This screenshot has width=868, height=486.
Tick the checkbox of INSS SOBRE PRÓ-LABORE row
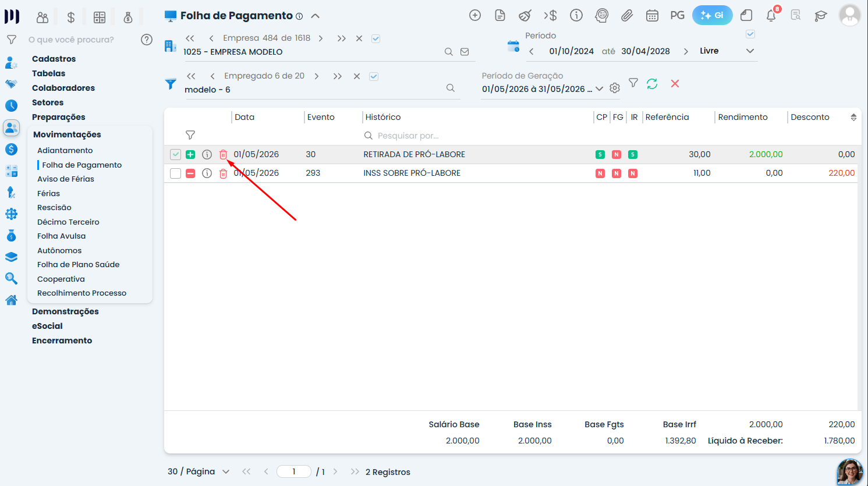[175, 173]
